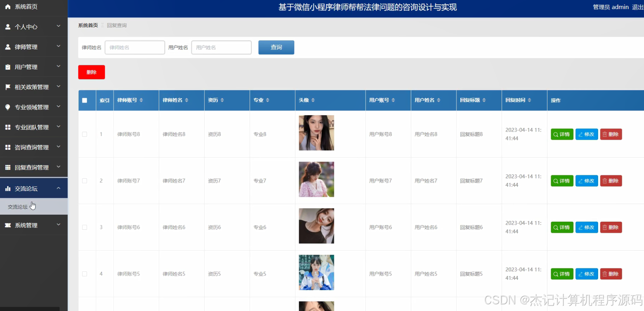The image size is (644, 311).
Task: Focus the 律师姓名 search input
Action: point(135,47)
